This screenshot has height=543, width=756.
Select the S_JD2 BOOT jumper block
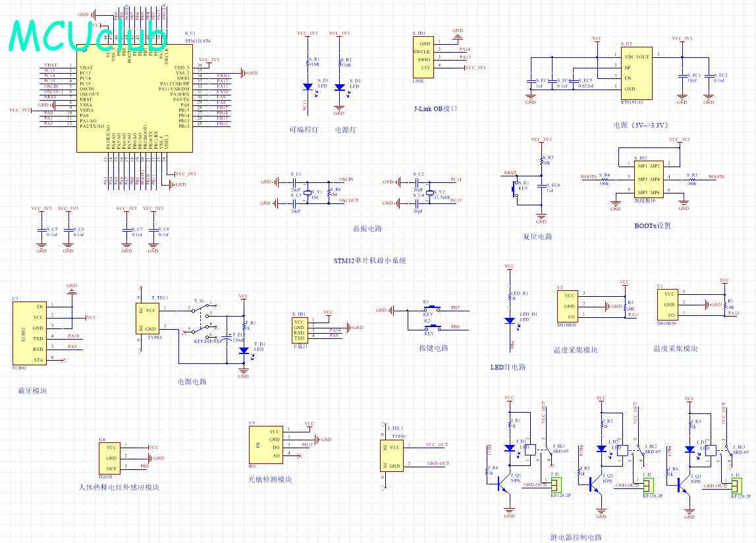(x=649, y=179)
